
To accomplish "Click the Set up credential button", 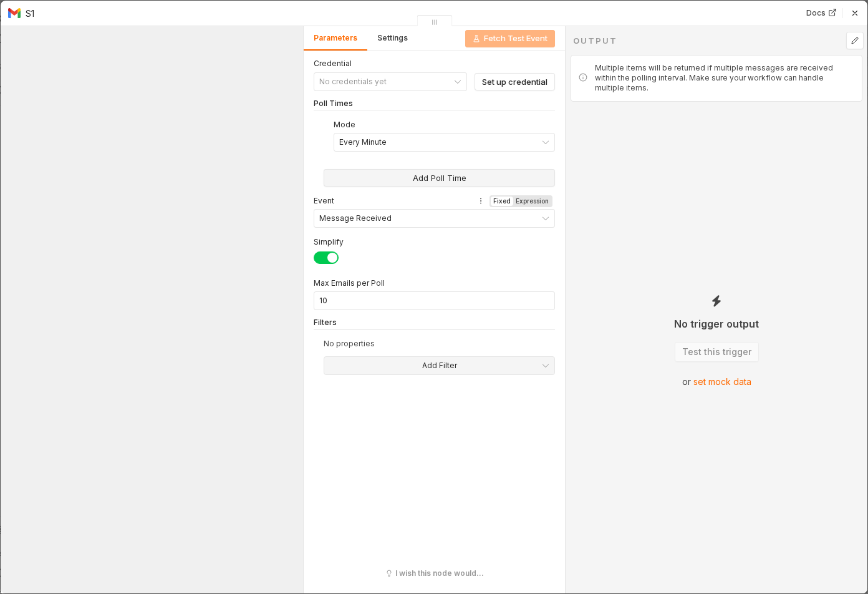I will click(x=514, y=82).
